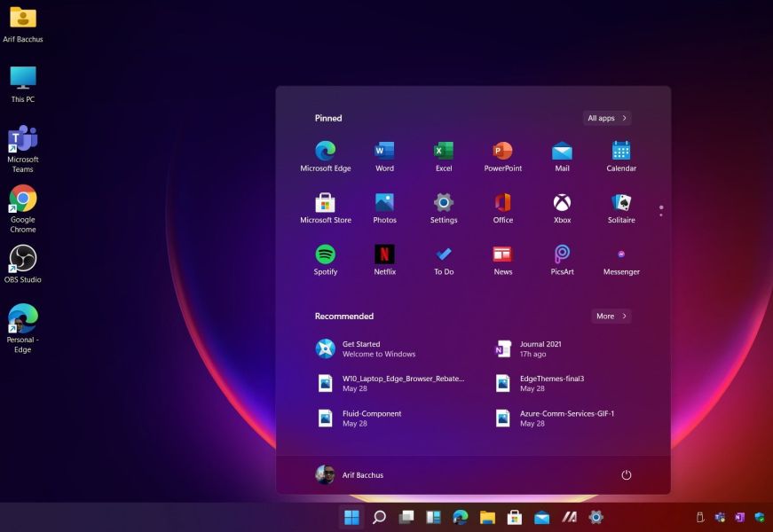The height and width of the screenshot is (532, 773).
Task: Open Fluid-Component recommended file
Action: pyautogui.click(x=359, y=419)
